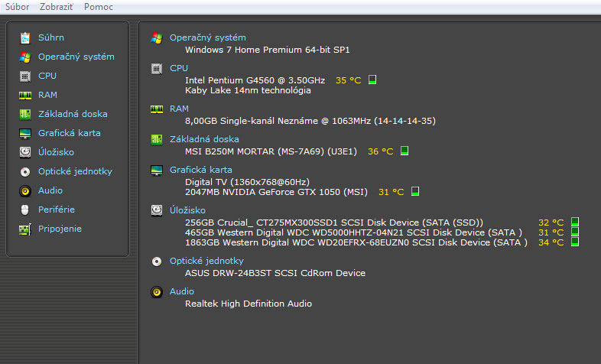Screen dimensions: 601x364
Task: Click the monitor icon in summary panel
Action: (x=157, y=171)
